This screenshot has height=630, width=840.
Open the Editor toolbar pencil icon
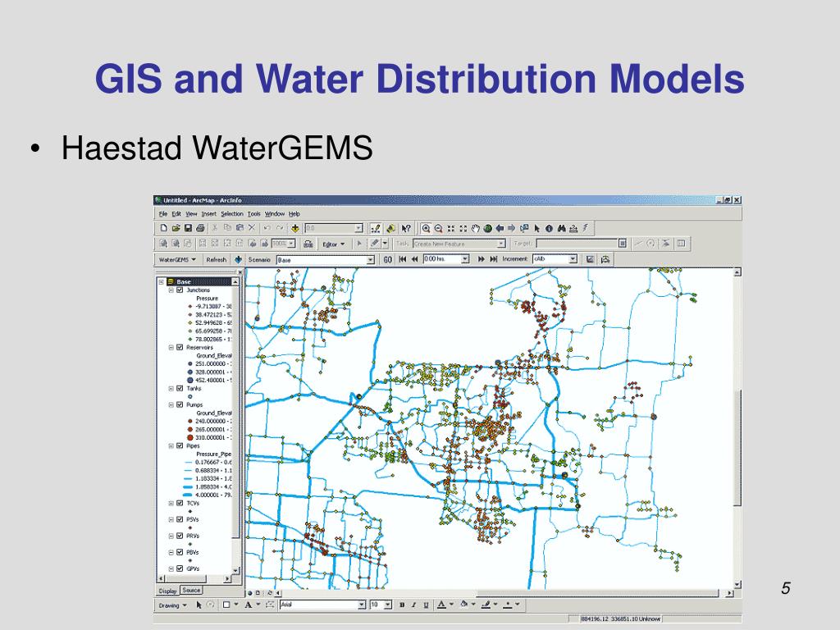pos(376,229)
